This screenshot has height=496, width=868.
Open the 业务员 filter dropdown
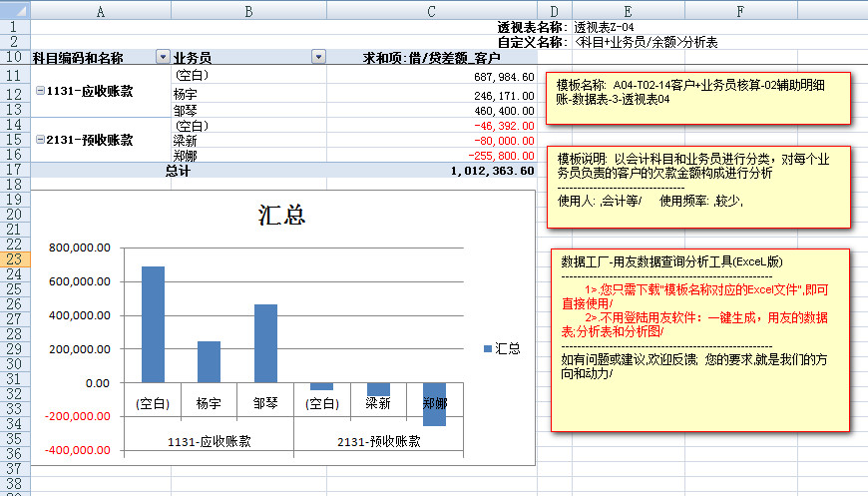click(318, 58)
